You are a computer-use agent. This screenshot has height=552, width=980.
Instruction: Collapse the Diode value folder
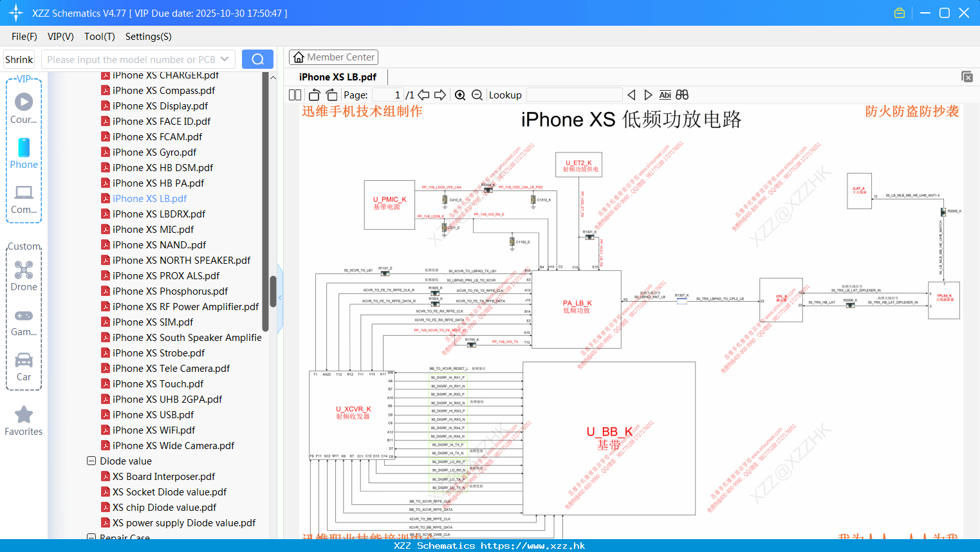click(91, 461)
